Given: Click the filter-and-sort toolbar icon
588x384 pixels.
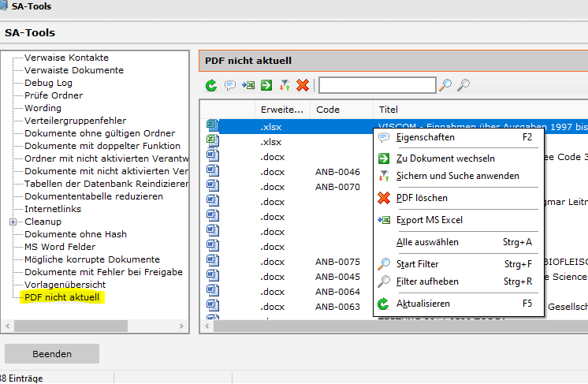Looking at the screenshot, I should tap(285, 85).
